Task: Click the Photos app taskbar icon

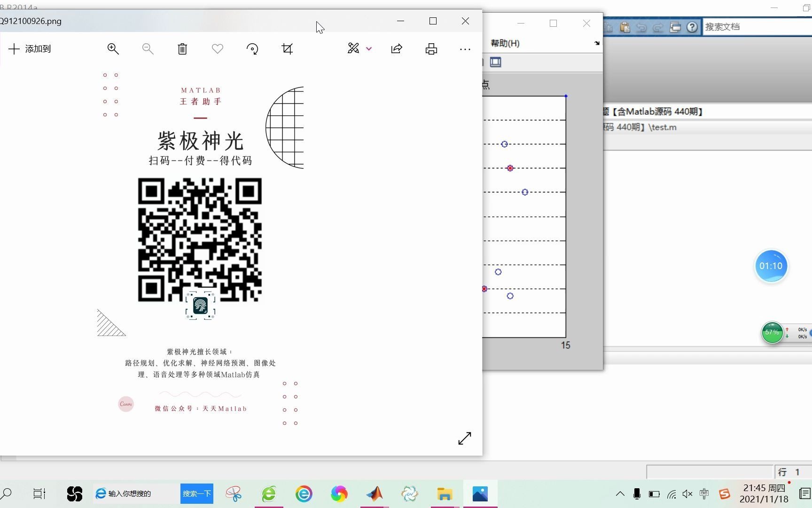Action: (480, 494)
